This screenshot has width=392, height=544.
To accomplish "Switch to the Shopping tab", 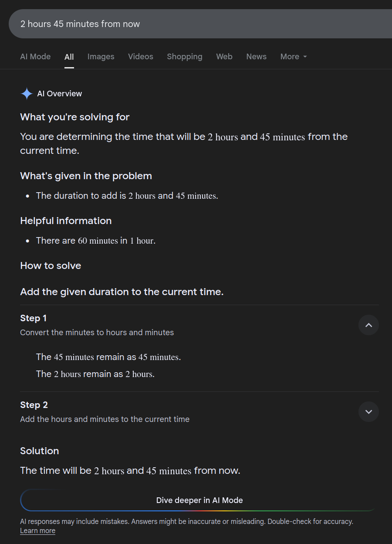I will (x=184, y=57).
